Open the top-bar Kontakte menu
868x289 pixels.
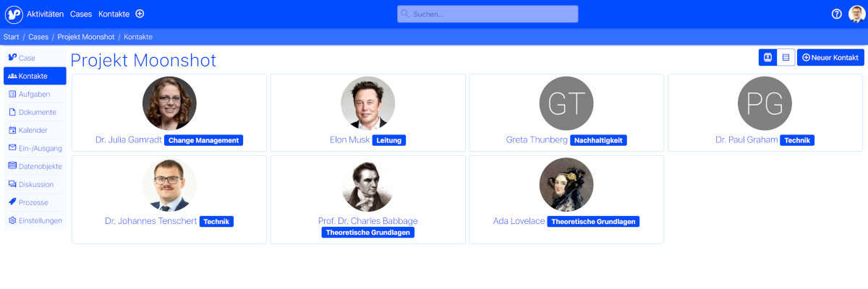(x=114, y=14)
